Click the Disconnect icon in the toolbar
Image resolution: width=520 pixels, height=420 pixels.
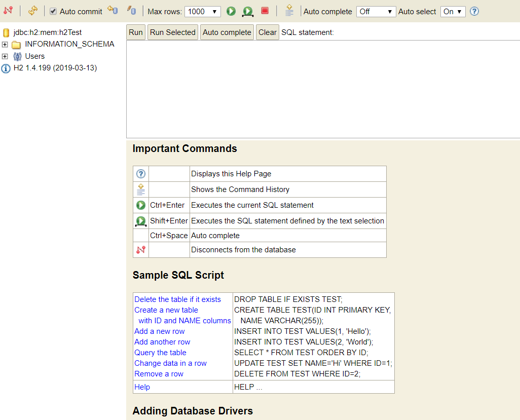(x=9, y=11)
